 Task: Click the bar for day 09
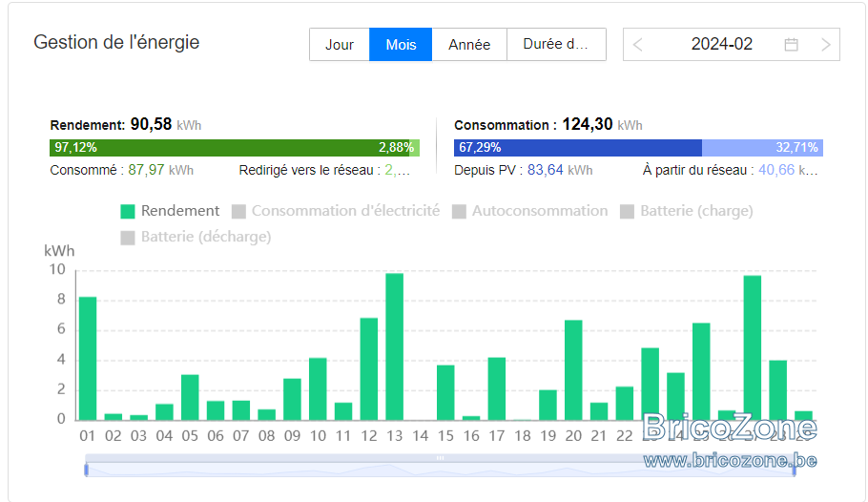coord(292,400)
